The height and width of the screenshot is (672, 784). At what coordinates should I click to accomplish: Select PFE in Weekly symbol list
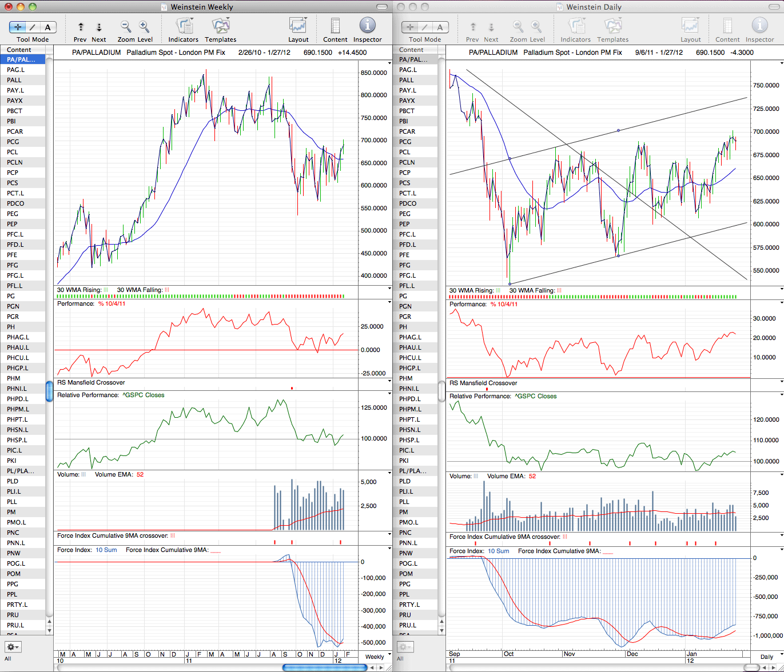(22, 255)
